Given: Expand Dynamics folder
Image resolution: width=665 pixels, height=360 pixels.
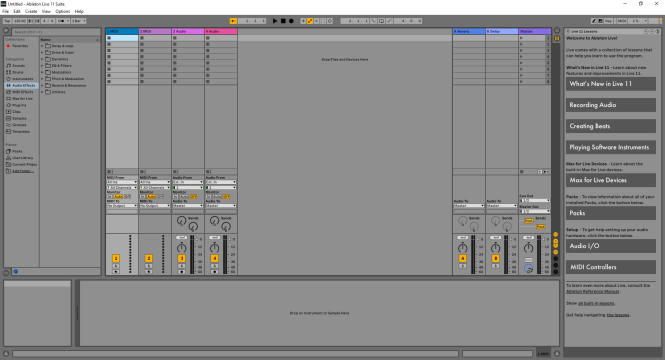Looking at the screenshot, I should 42,59.
